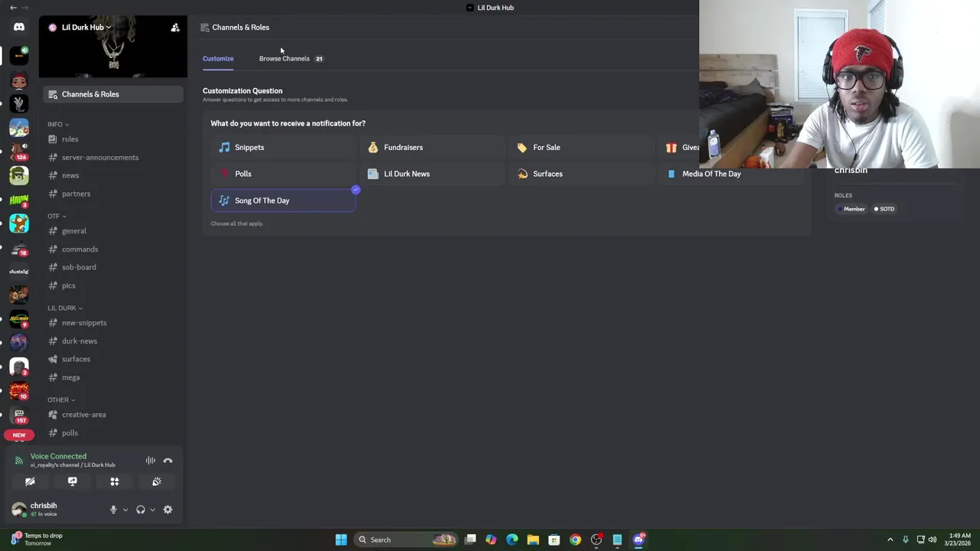Click the noise suppression waveform icon

pos(150,461)
